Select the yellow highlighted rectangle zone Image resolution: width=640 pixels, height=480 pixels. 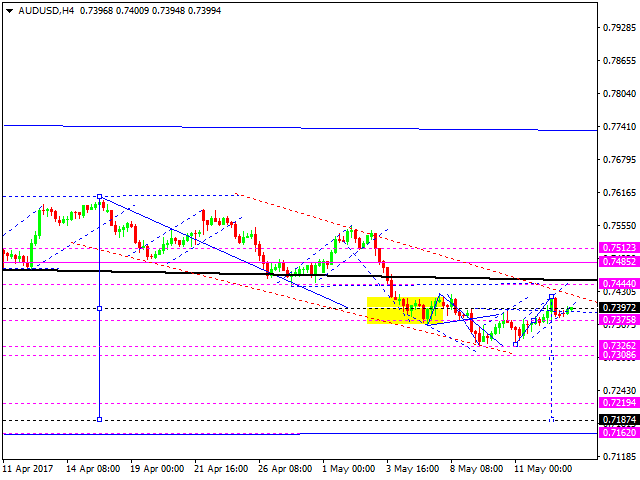point(405,310)
